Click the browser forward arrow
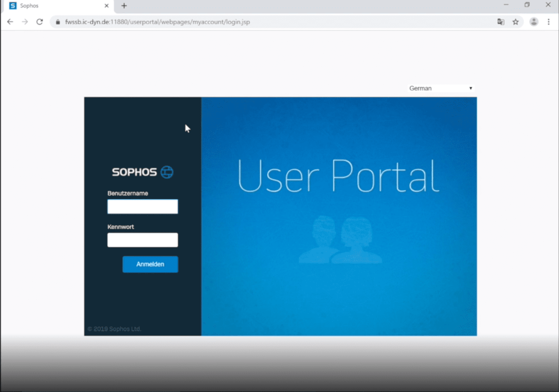 coord(25,22)
